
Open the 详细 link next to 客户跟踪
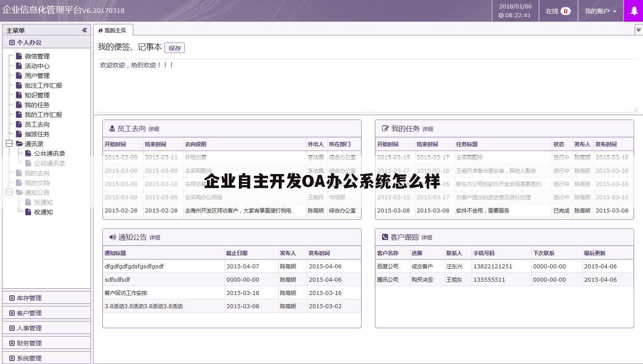(x=427, y=237)
